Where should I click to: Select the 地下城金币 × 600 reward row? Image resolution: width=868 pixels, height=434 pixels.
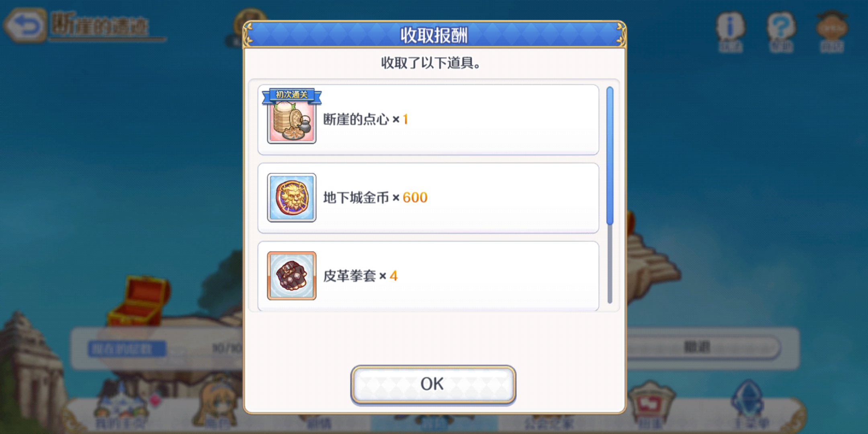pos(428,198)
